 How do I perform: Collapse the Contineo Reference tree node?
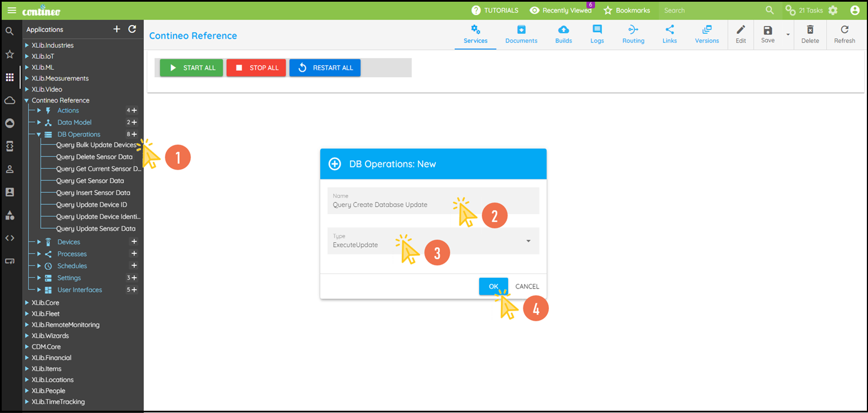(x=27, y=101)
